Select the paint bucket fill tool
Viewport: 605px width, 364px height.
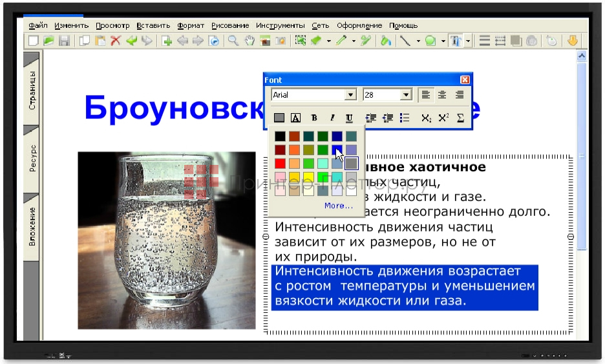(385, 41)
